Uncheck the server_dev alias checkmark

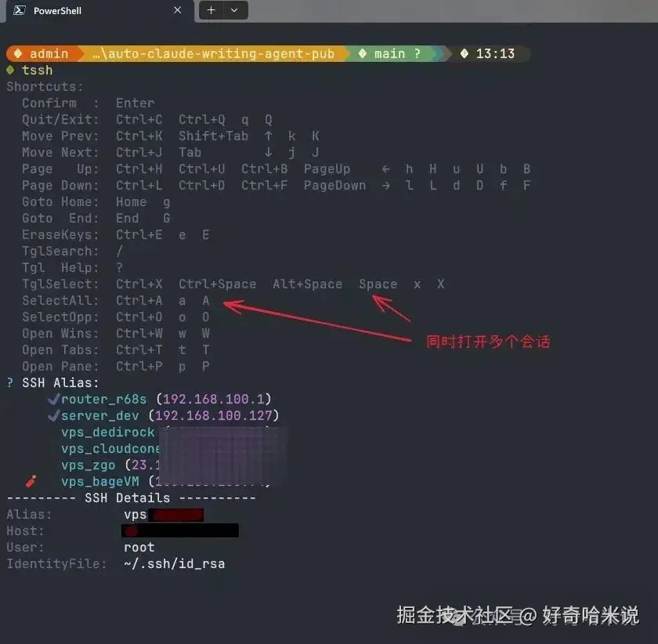point(54,415)
